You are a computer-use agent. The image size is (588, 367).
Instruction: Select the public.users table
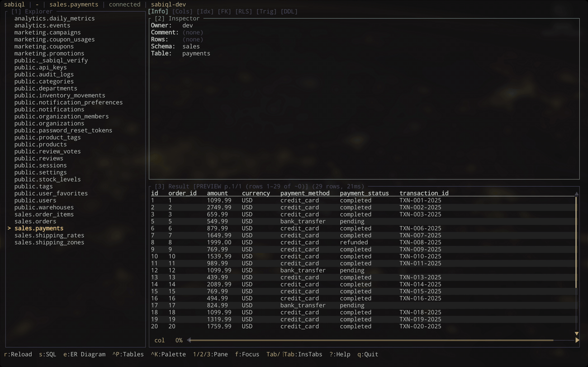click(x=35, y=200)
